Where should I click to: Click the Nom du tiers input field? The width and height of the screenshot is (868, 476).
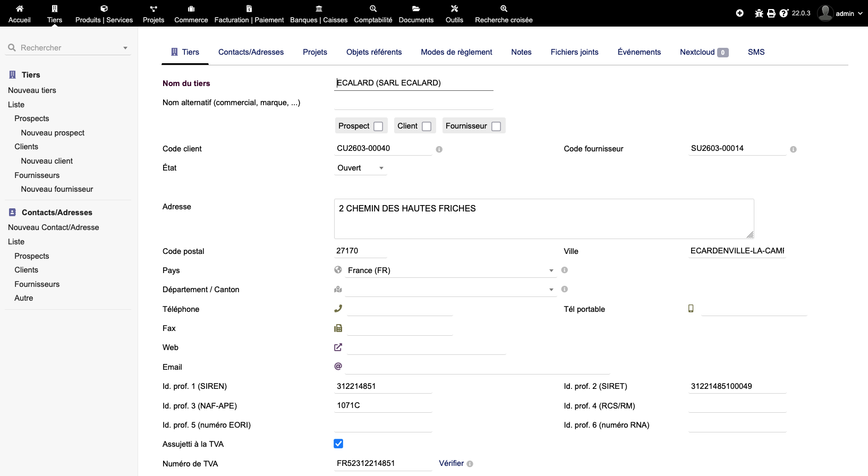pos(413,83)
